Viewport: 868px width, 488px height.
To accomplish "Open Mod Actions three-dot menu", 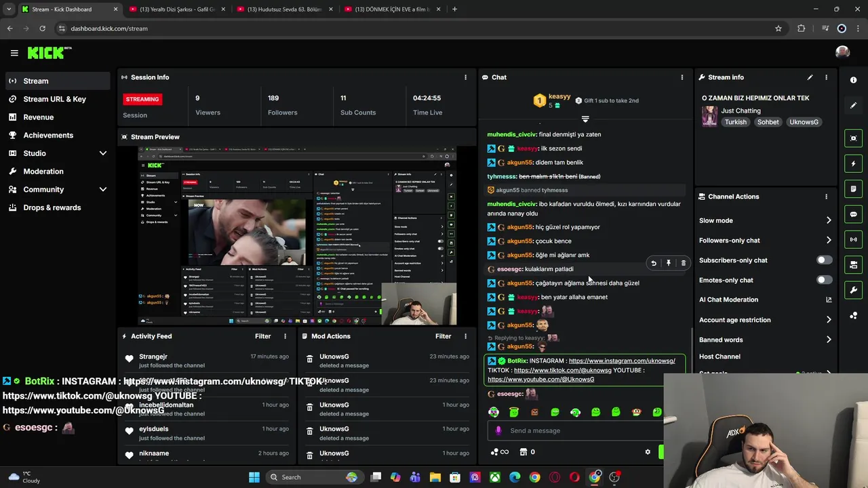I will [465, 336].
